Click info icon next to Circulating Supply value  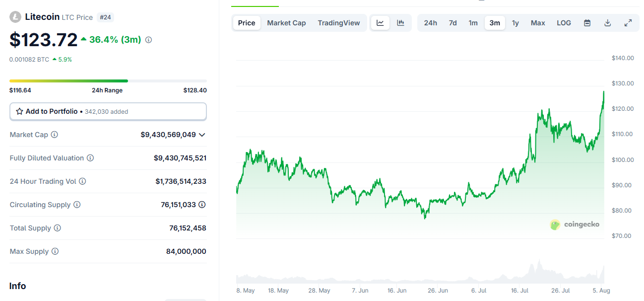pyautogui.click(x=202, y=205)
